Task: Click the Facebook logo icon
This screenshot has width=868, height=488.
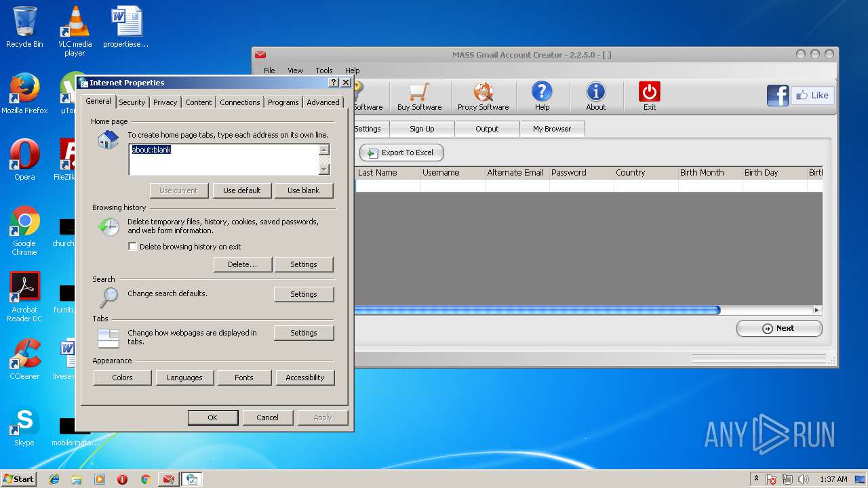Action: pos(778,96)
